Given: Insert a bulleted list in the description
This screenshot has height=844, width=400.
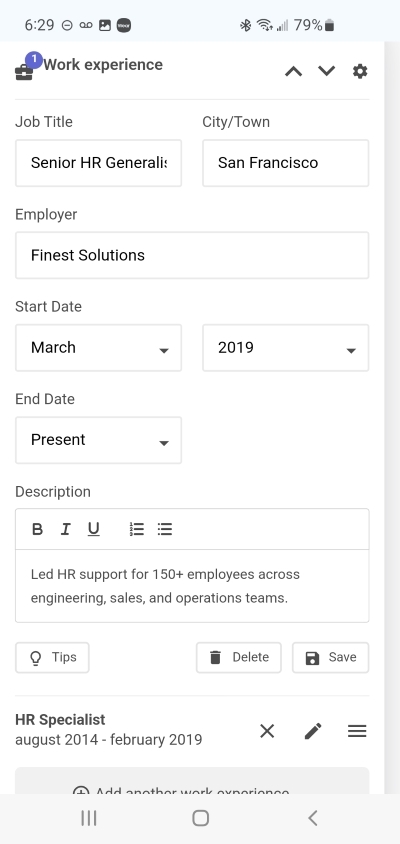Looking at the screenshot, I should [x=165, y=529].
